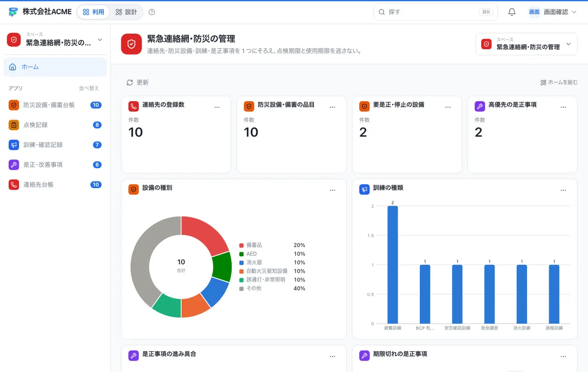Click the refresh icon next to 更新

point(130,82)
